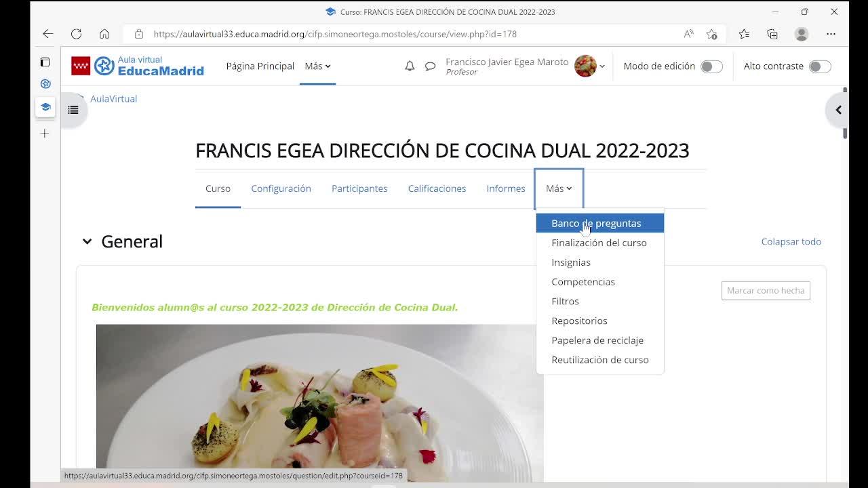
Task: Select the graduation cap vertical tab
Action: click(x=45, y=107)
